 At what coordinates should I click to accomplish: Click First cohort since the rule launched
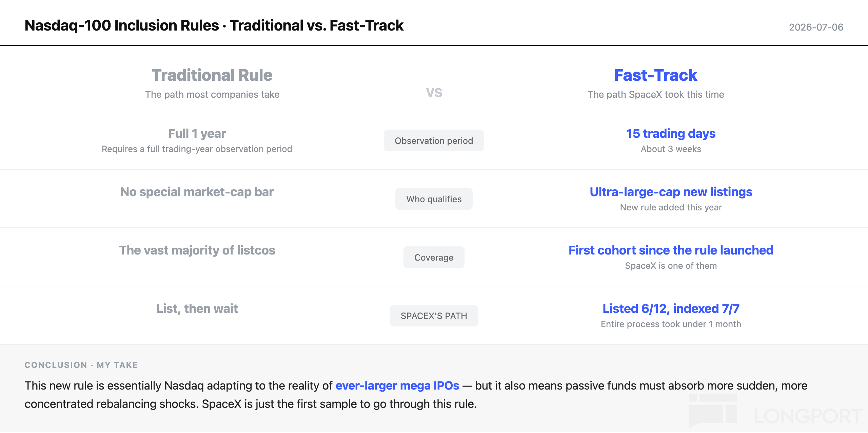(671, 250)
